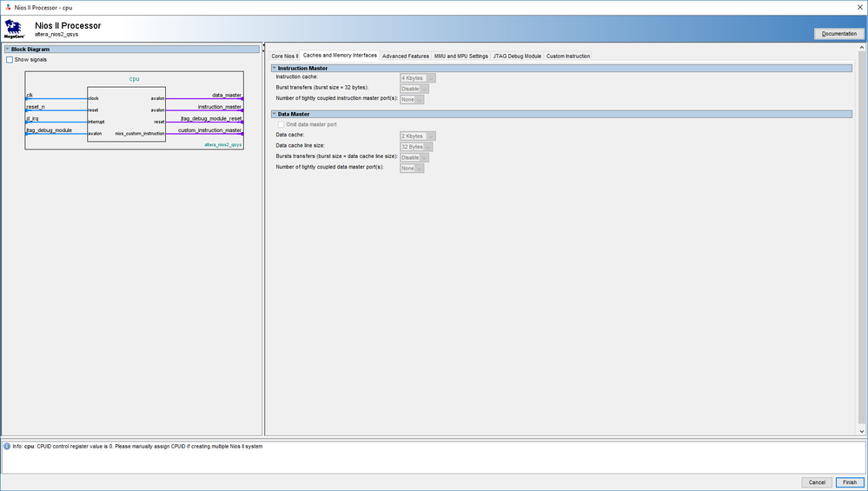This screenshot has width=868, height=491.
Task: Select the JTAG Debug Module tab
Action: pos(517,56)
